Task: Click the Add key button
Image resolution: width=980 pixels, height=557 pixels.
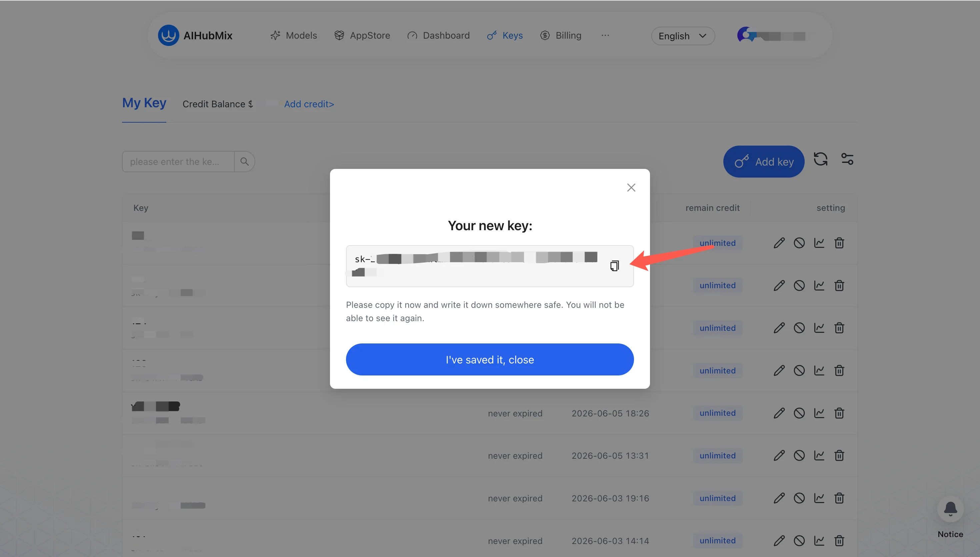Action: point(764,162)
